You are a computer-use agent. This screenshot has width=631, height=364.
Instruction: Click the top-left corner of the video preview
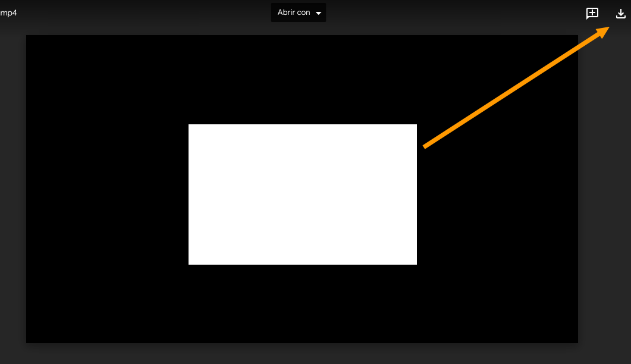pyautogui.click(x=30, y=39)
